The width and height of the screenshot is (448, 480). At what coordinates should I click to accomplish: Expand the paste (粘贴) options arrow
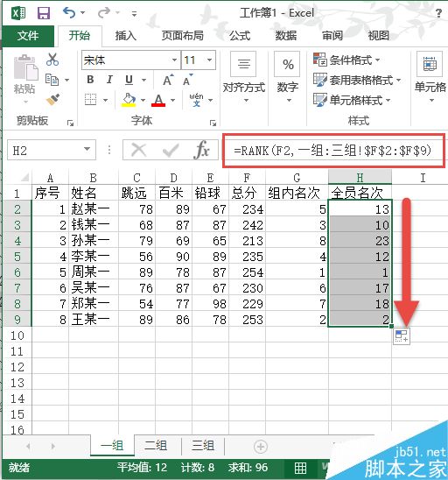(x=25, y=102)
